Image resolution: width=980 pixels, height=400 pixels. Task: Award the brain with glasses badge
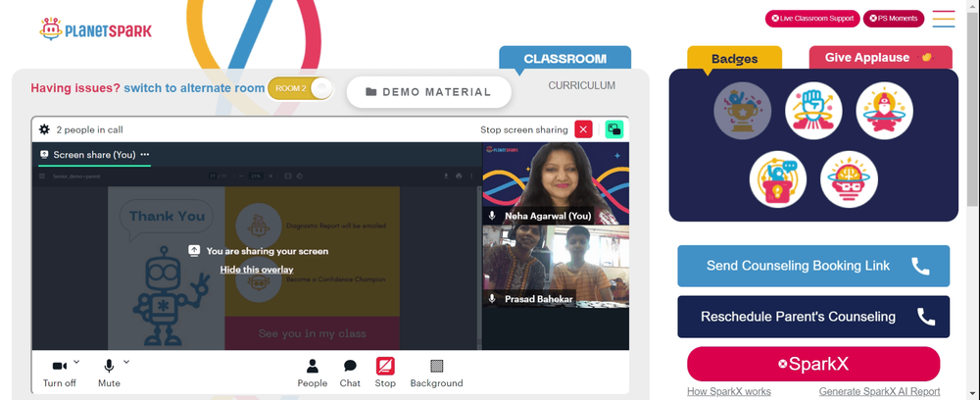pos(850,179)
